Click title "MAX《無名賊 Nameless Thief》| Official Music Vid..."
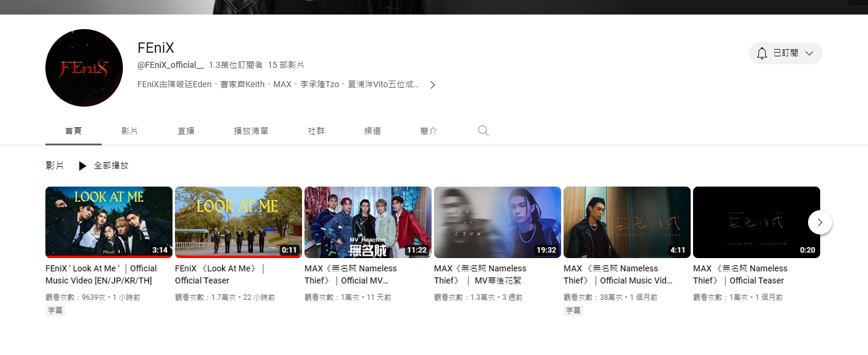Screen dimensions: 868x355 (x=618, y=274)
